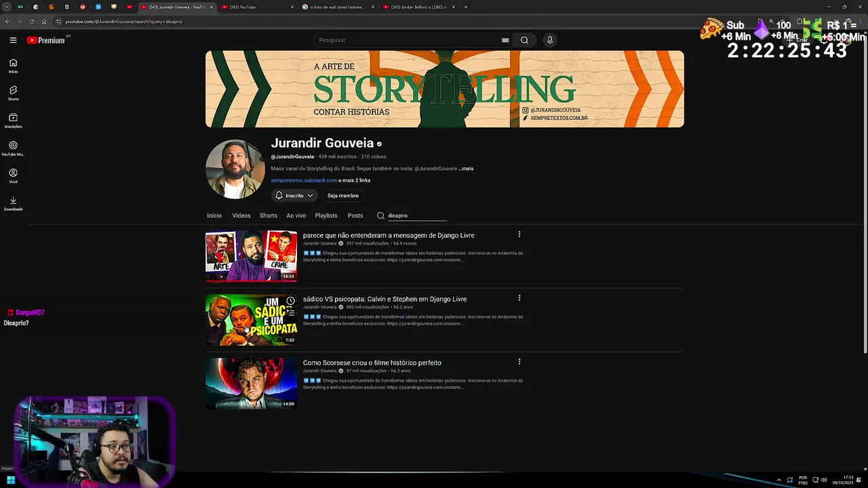868x488 pixels.
Task: Click the @JurandirGouveia channel handle
Action: coord(292,157)
